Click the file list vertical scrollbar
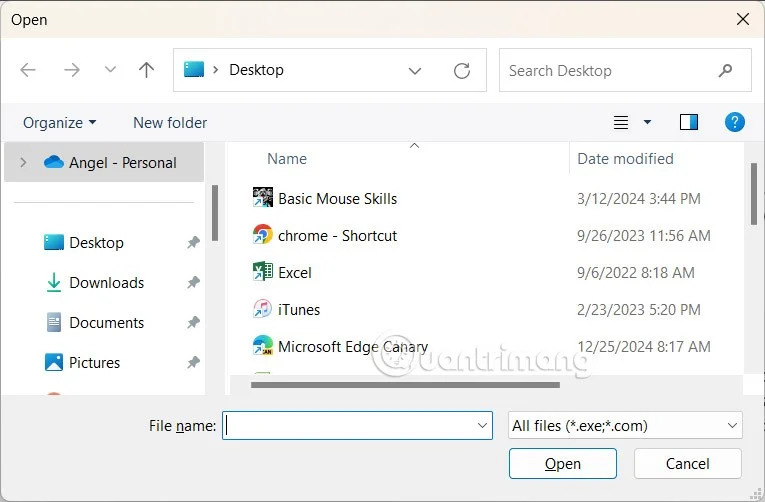765x502 pixels. click(754, 194)
